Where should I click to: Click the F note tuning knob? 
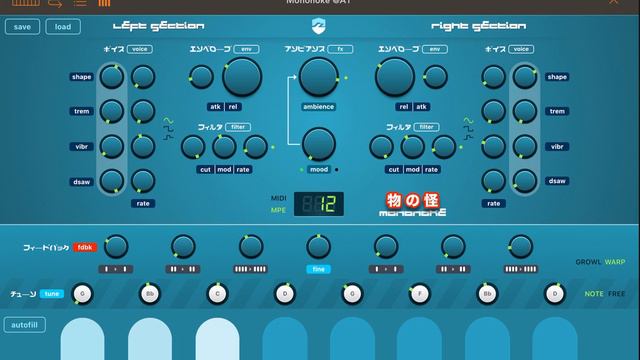coord(420,294)
